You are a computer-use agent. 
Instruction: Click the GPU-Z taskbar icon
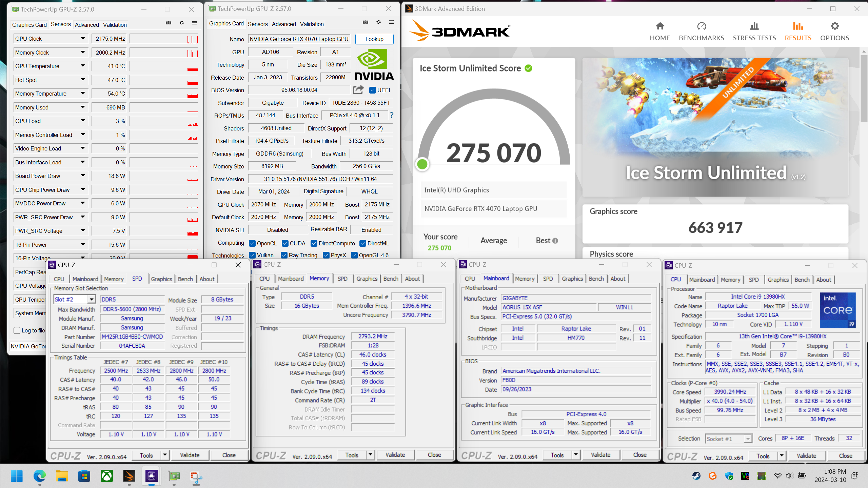[x=174, y=476]
